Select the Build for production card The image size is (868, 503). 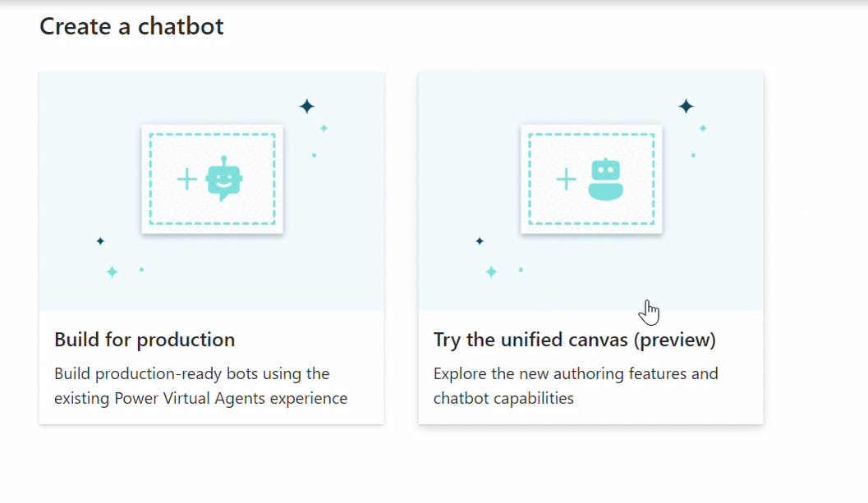point(212,246)
